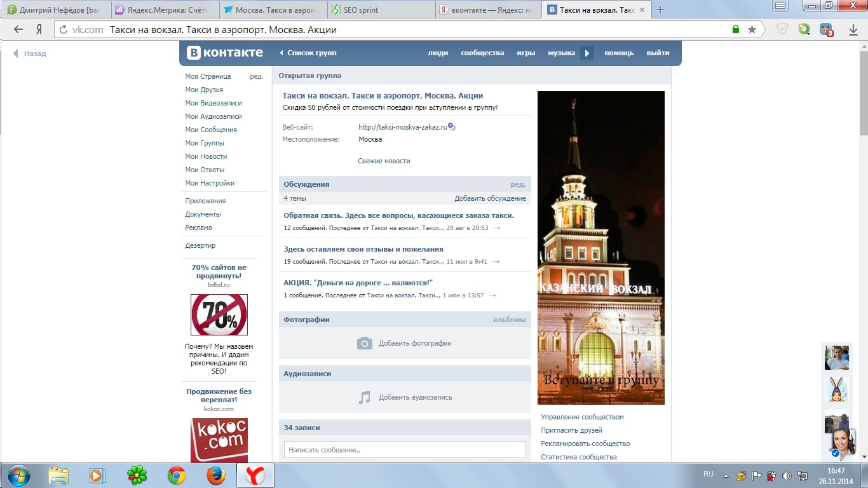Click 'Добавить обсуждение' link

490,199
